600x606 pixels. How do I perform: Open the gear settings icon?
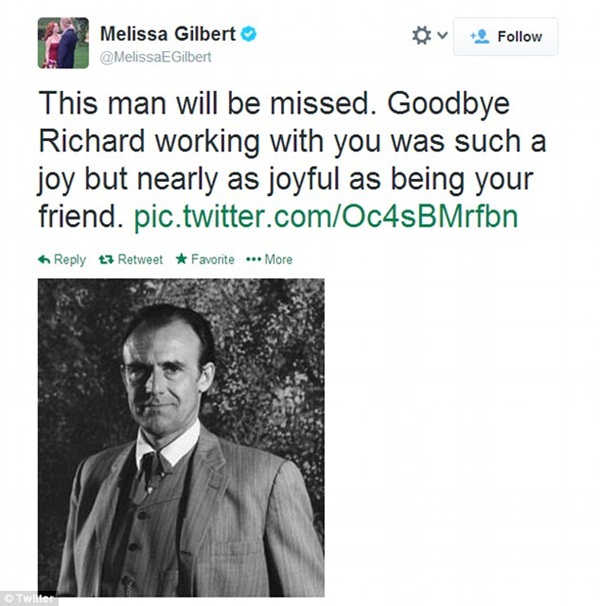[421, 36]
